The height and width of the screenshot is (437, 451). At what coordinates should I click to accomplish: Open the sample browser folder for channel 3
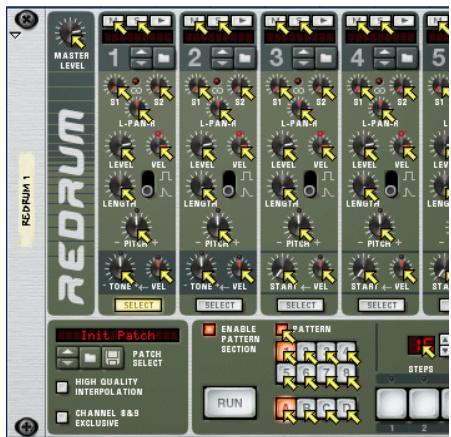tap(326, 58)
